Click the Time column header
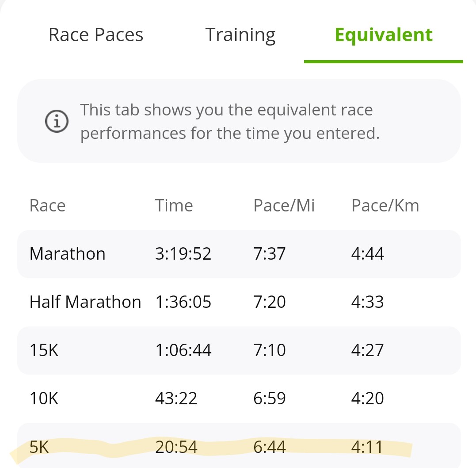Viewport: 476px width, 468px height. point(174,206)
